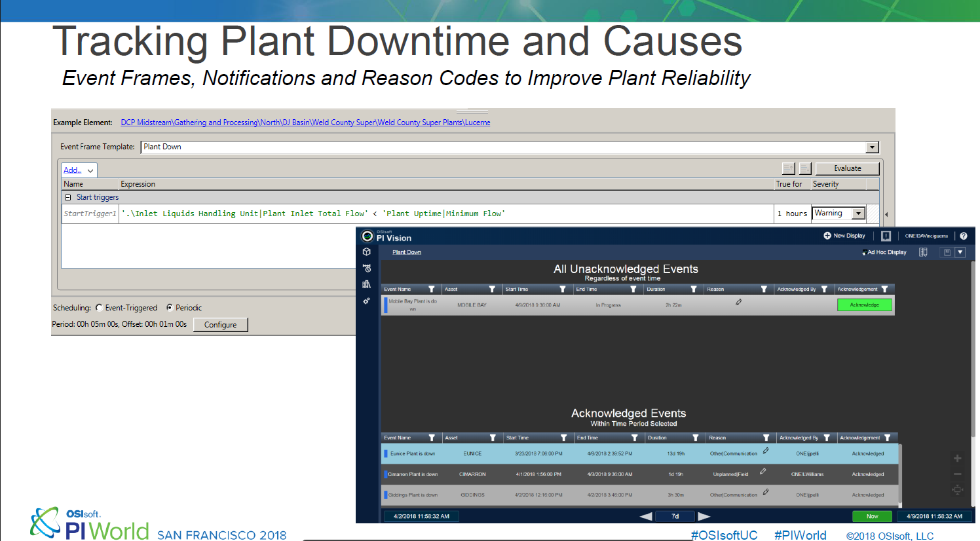Click the second toolbar icon left of Evaluate
Viewport: 980px width, 541px height.
805,168
